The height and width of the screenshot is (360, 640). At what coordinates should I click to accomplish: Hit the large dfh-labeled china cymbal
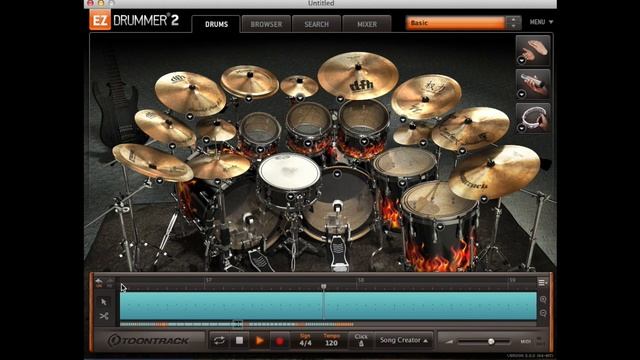(358, 76)
